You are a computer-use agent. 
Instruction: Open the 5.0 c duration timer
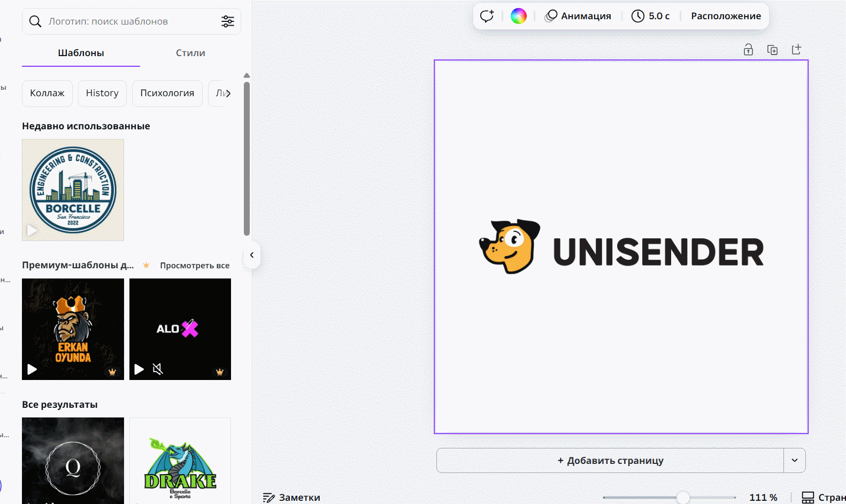[650, 16]
